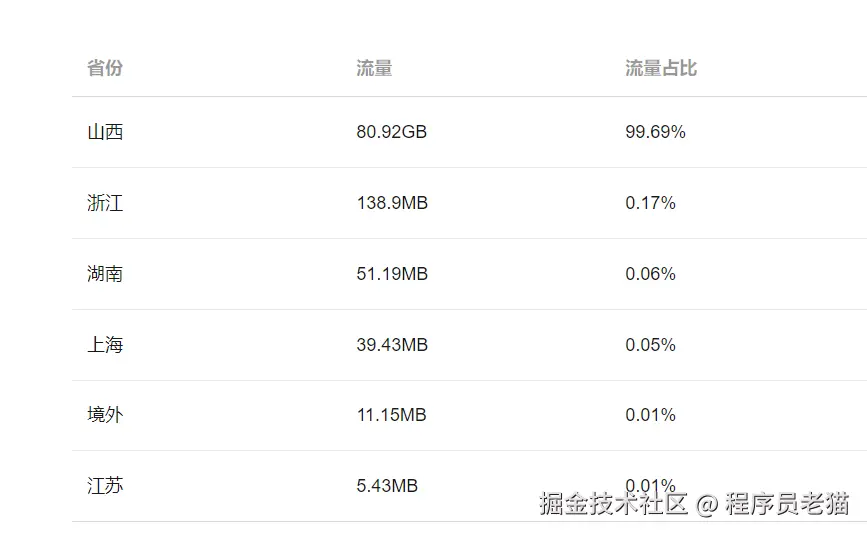Select the 流量占比 column header
This screenshot has width=867, height=535.
point(661,68)
